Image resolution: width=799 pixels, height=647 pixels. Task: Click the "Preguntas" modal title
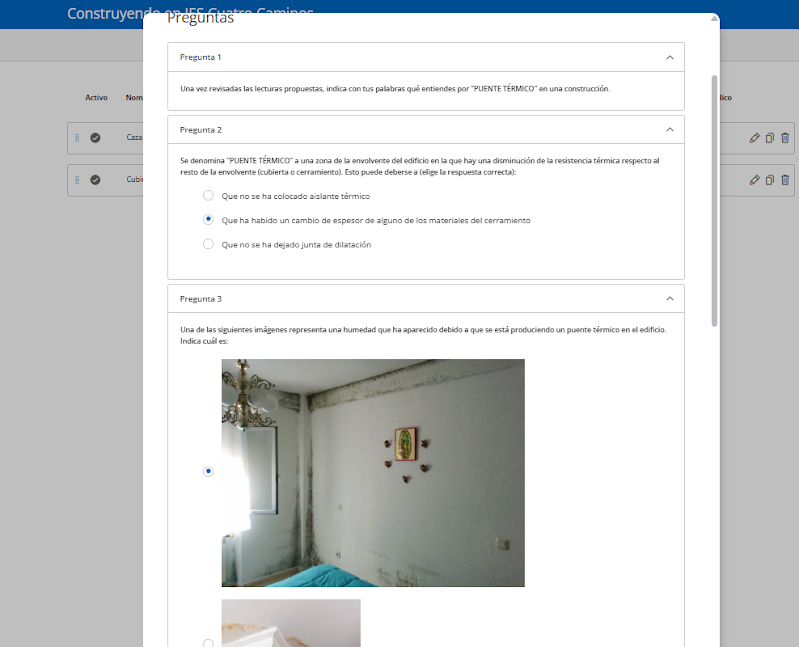(x=200, y=18)
